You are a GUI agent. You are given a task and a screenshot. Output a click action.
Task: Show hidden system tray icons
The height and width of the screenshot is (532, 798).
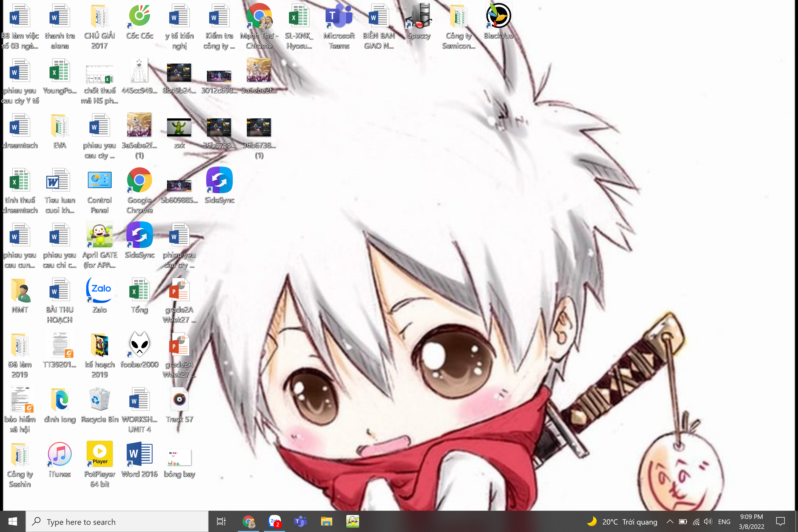click(670, 521)
